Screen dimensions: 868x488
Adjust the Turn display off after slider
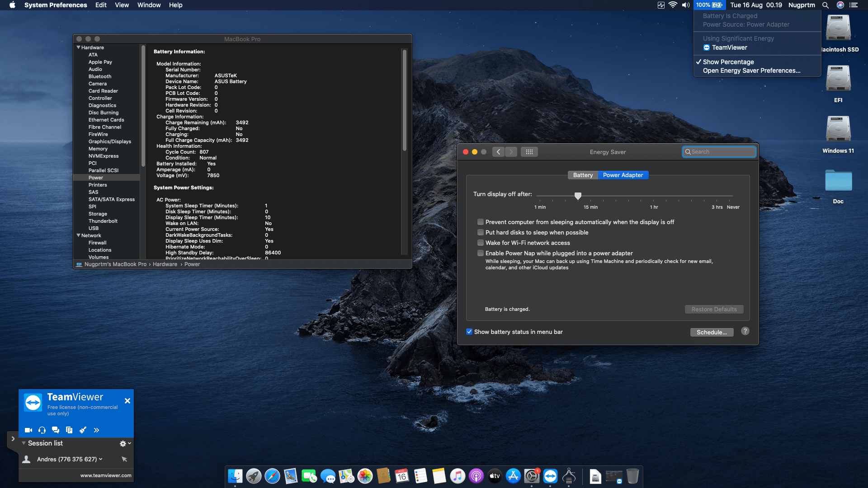[578, 196]
